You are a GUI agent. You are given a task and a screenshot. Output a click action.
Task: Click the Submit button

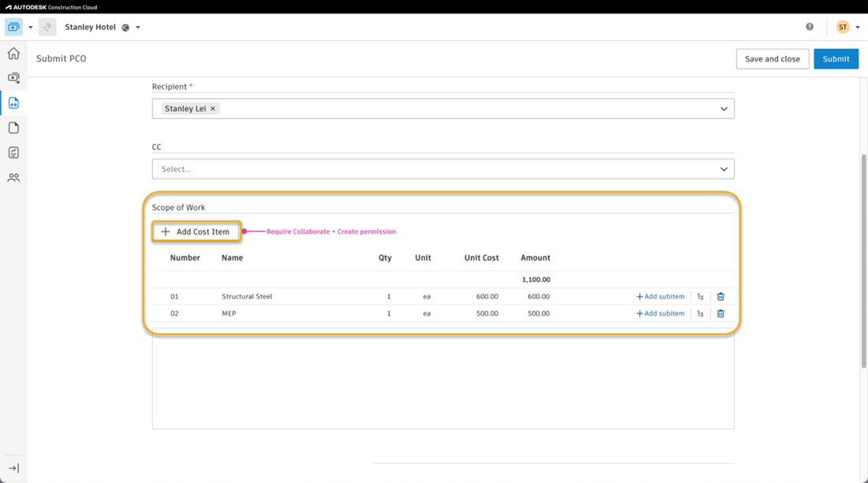click(x=836, y=58)
